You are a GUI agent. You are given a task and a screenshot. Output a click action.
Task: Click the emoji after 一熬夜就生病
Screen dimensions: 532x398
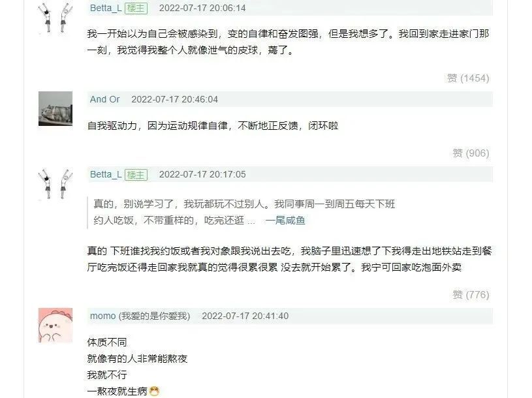[x=154, y=391]
